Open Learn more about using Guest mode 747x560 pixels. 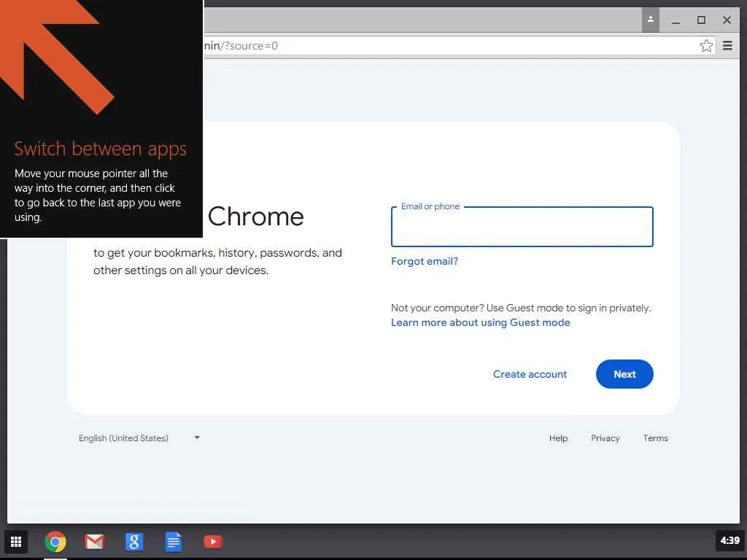click(480, 323)
